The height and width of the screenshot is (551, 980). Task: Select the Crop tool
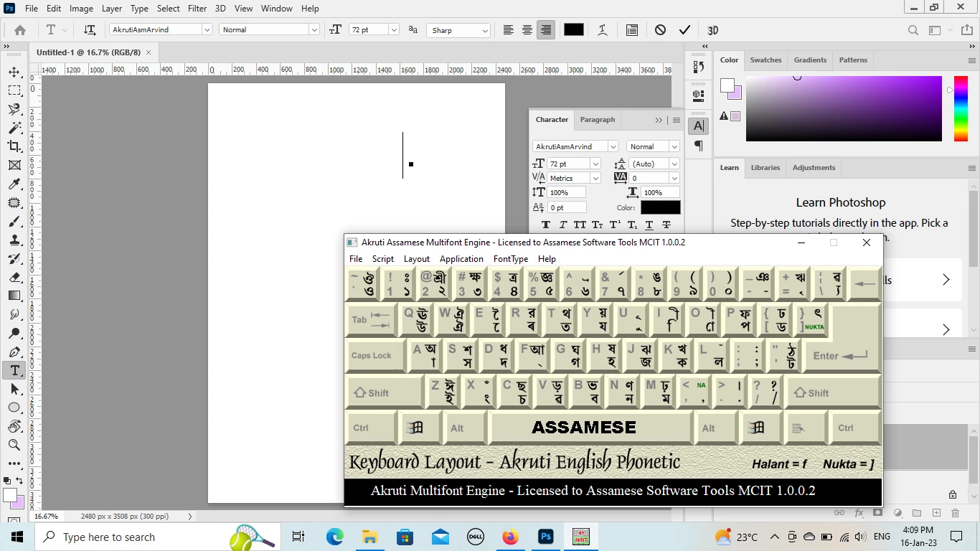14,146
